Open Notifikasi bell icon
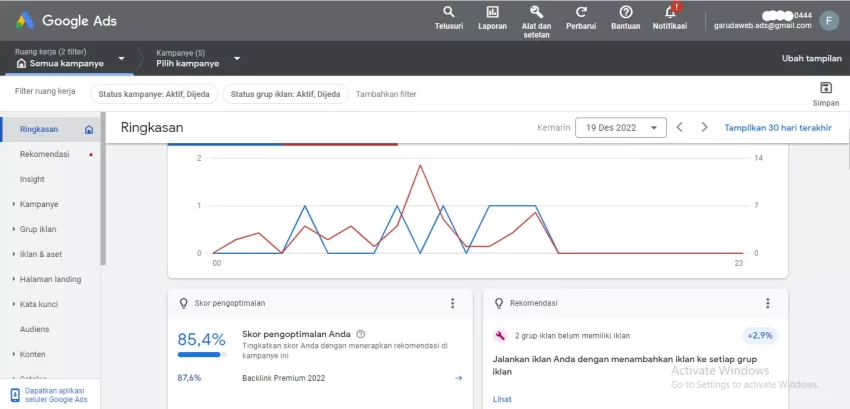Image resolution: width=850 pixels, height=409 pixels. click(670, 12)
